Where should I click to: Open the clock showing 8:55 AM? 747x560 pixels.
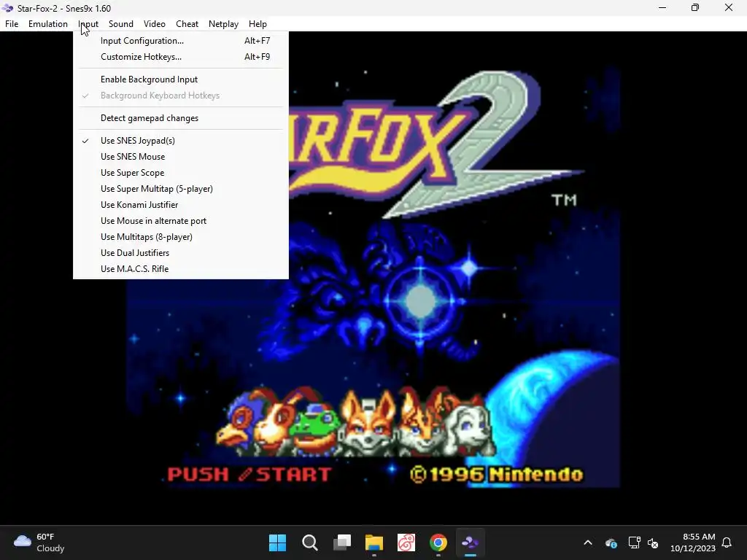coord(693,542)
